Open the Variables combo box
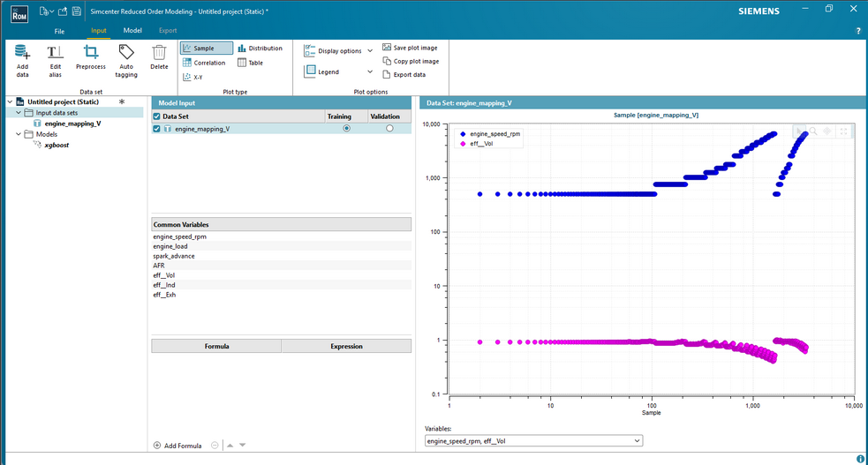 533,440
